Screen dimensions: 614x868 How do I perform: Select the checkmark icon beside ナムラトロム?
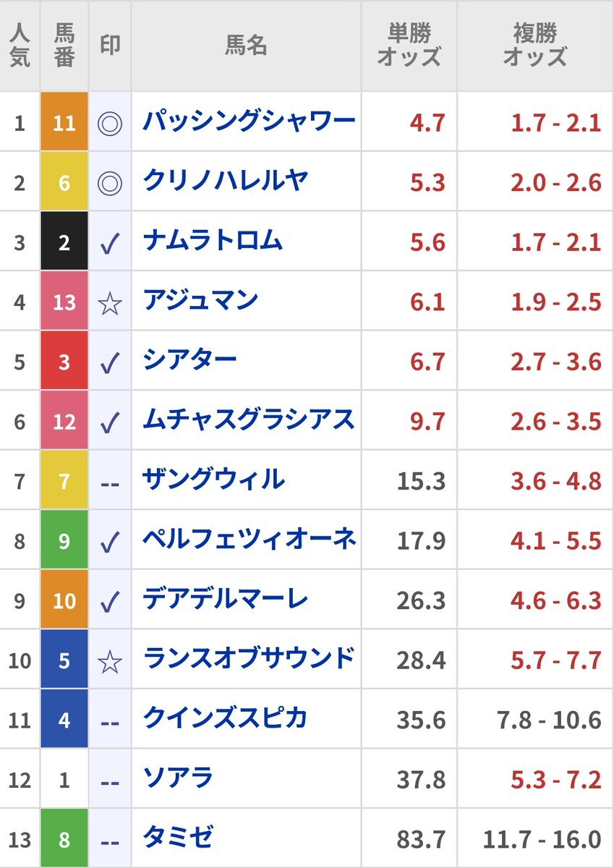click(x=110, y=242)
